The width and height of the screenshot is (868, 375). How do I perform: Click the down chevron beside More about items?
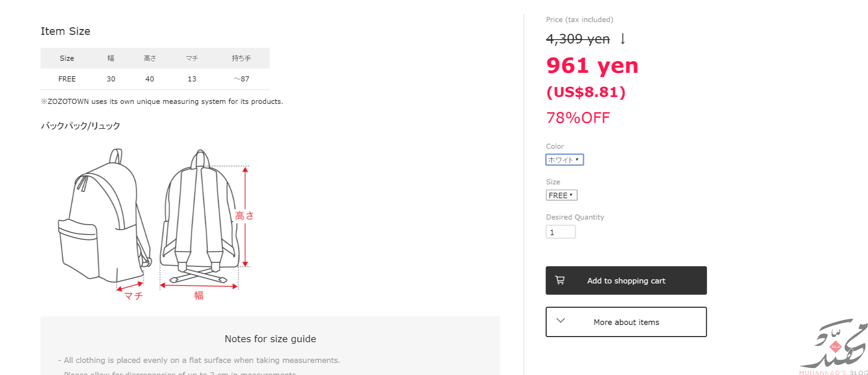[561, 321]
